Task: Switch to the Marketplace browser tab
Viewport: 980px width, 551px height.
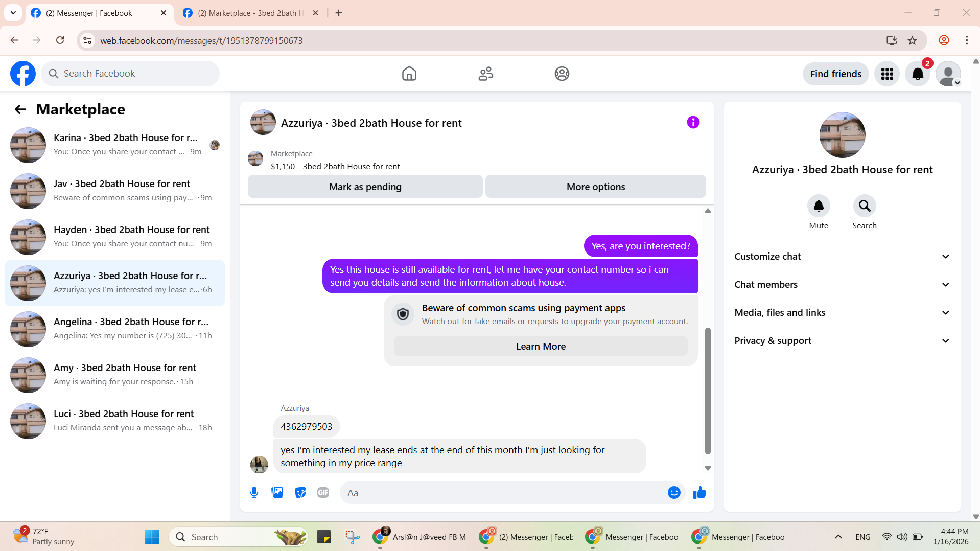Action: click(251, 13)
